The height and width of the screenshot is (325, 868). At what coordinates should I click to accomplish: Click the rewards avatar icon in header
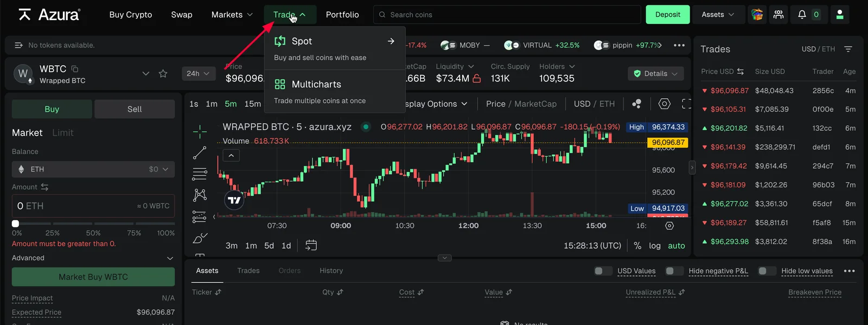coord(757,15)
